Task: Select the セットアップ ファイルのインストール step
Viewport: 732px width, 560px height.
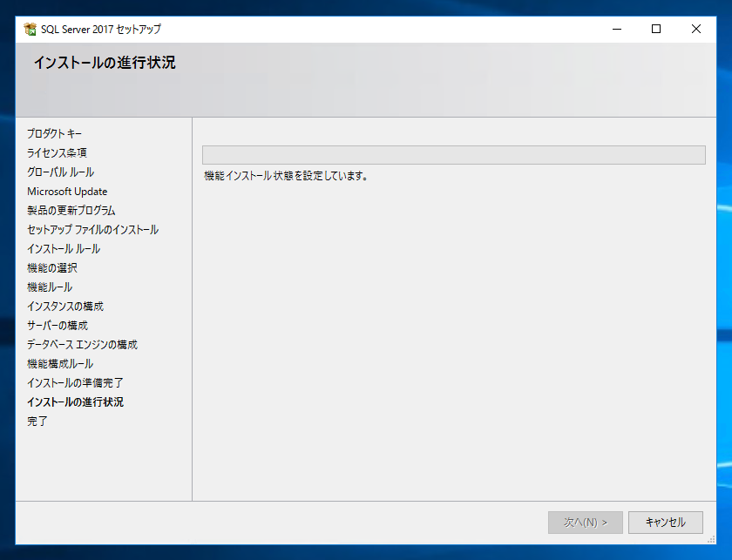Action: 93,230
